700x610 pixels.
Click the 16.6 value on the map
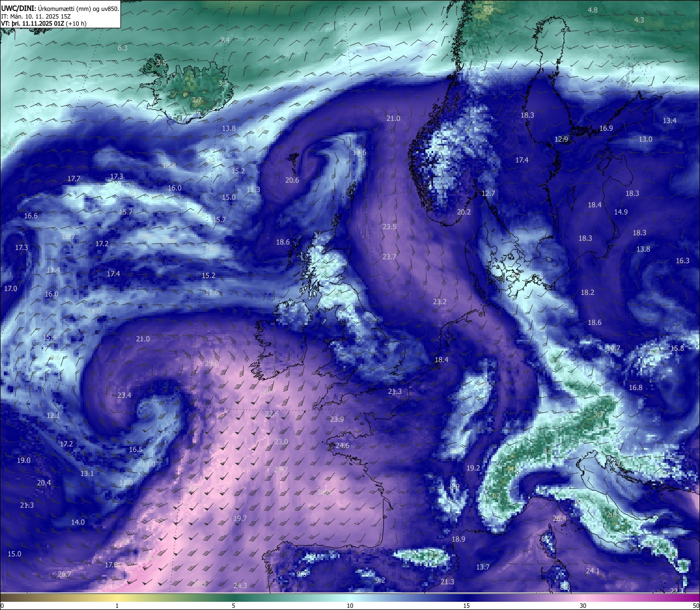coord(31,216)
